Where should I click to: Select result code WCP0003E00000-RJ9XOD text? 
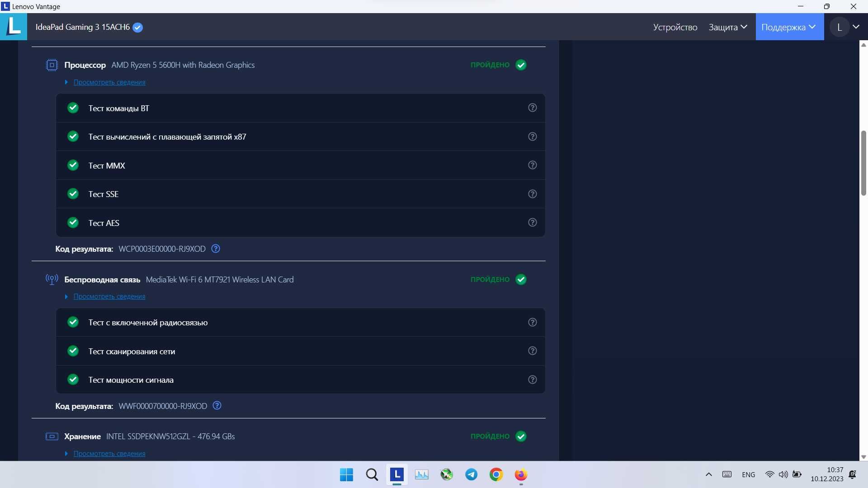point(162,249)
